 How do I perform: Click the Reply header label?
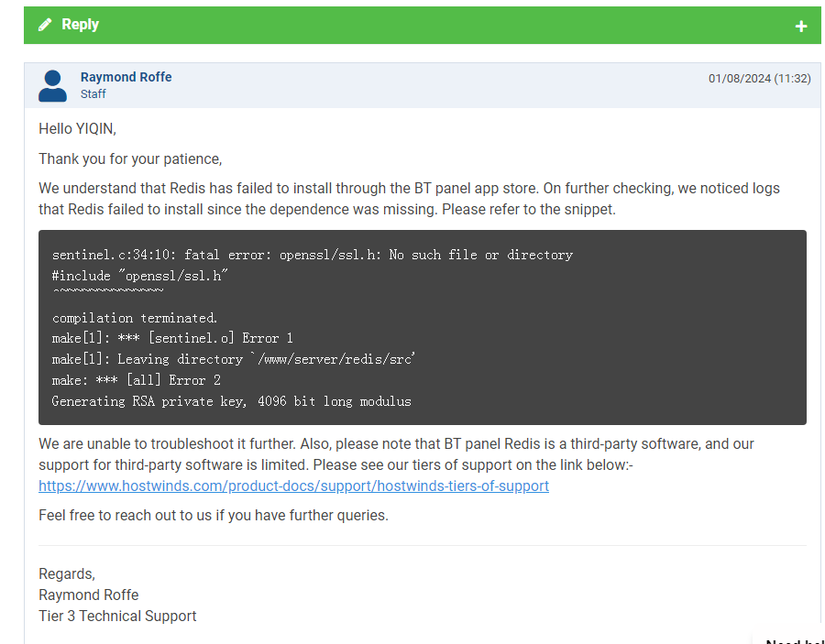80,25
